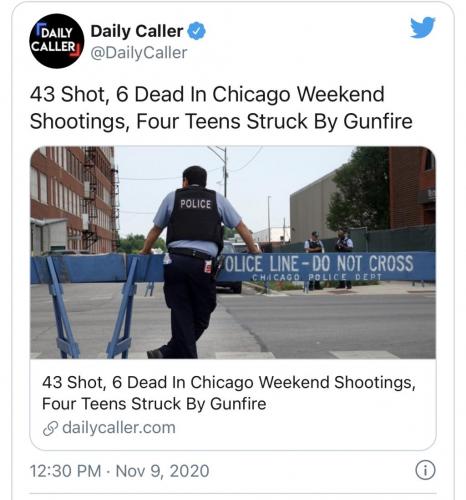Click the brick building with the fire escape
Viewport: 466px width, 500px height.
(x=74, y=200)
